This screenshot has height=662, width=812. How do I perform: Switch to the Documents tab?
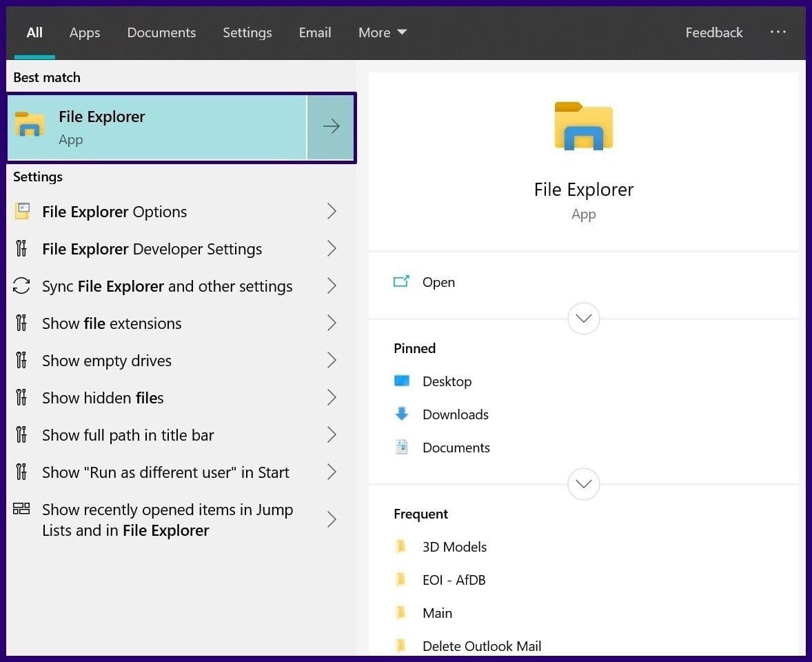click(x=161, y=32)
